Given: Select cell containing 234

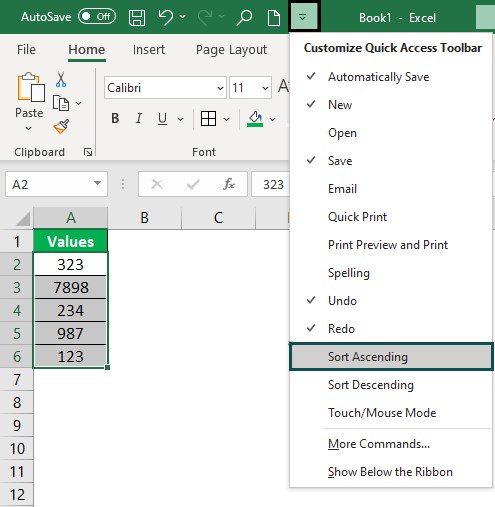Looking at the screenshot, I should click(x=71, y=310).
